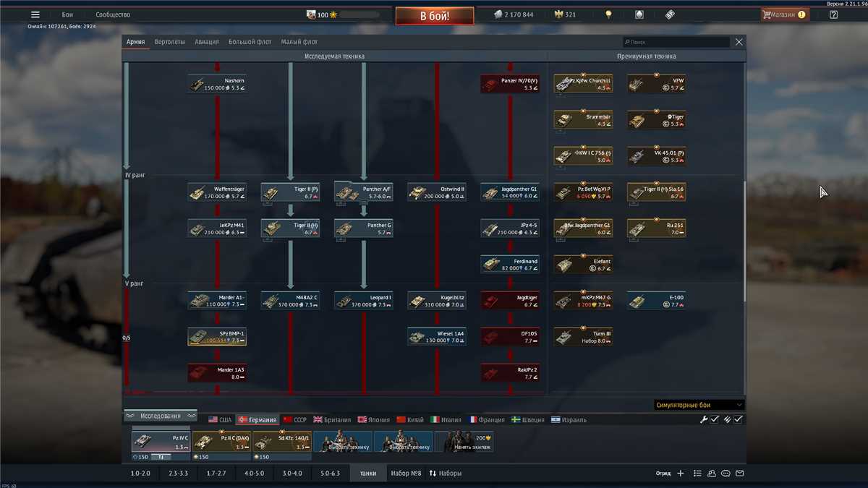This screenshot has width=868, height=488.
Task: Click the research tree vertical scrollbar
Action: click(745, 240)
